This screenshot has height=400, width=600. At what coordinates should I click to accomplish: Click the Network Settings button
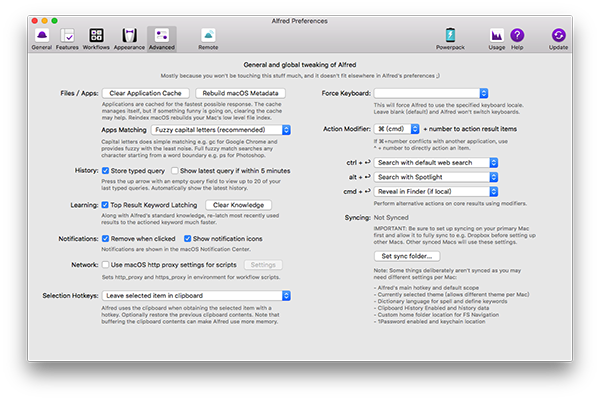click(263, 264)
